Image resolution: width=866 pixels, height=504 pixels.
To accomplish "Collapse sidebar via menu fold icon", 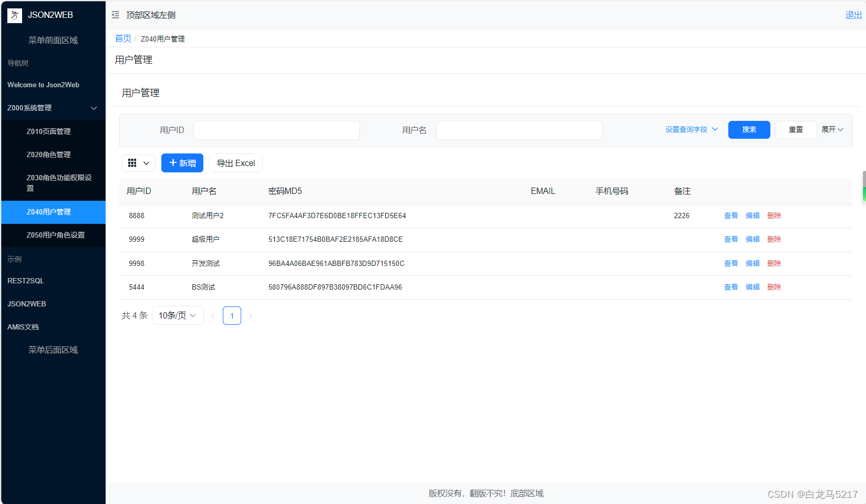I will coord(116,15).
